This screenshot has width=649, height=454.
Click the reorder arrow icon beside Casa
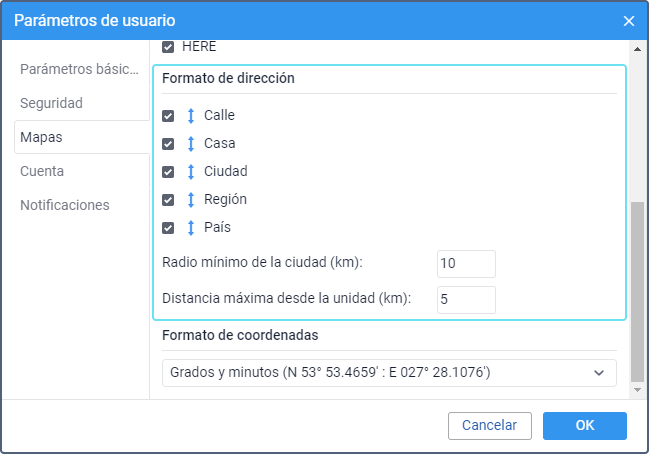[x=190, y=143]
